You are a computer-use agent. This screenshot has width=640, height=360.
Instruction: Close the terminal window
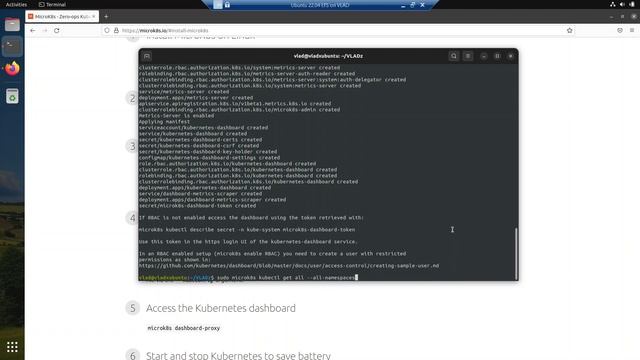(511, 56)
